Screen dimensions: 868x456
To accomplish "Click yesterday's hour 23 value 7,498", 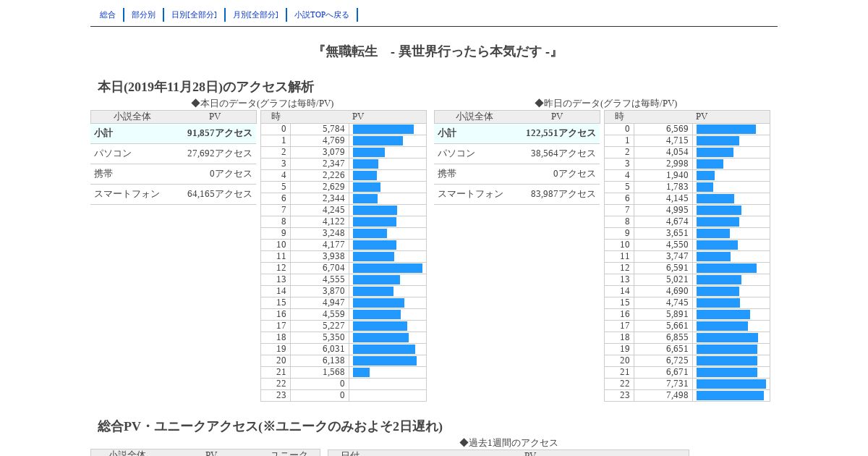I will tap(677, 395).
